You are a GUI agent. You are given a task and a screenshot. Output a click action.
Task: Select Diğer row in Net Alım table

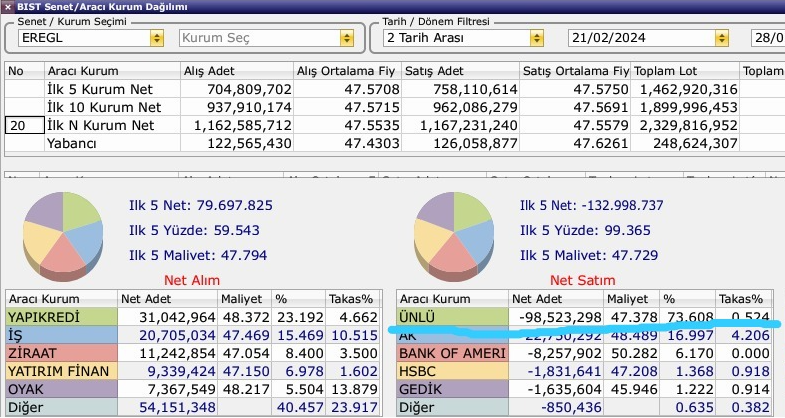194,407
